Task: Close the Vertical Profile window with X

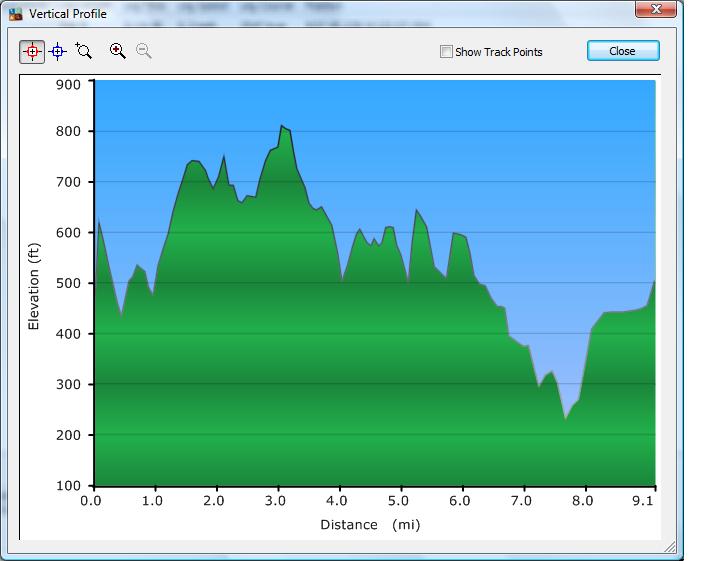Action: pyautogui.click(x=656, y=9)
